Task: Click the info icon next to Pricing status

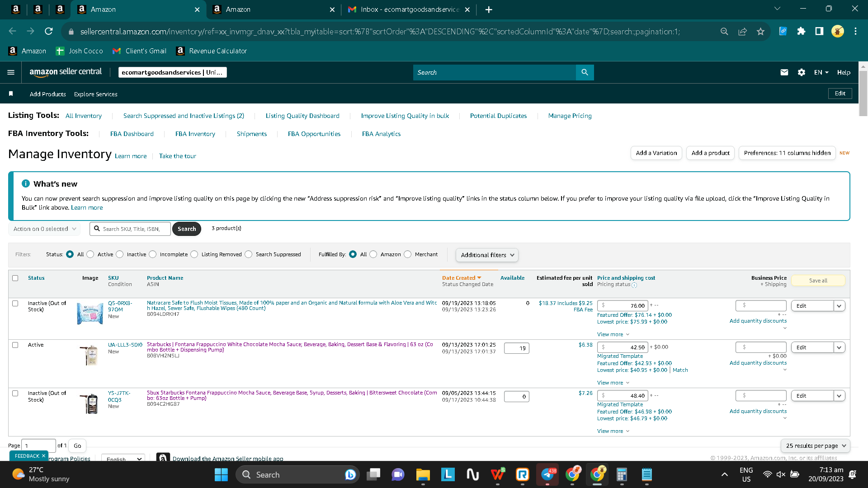Action: (634, 285)
